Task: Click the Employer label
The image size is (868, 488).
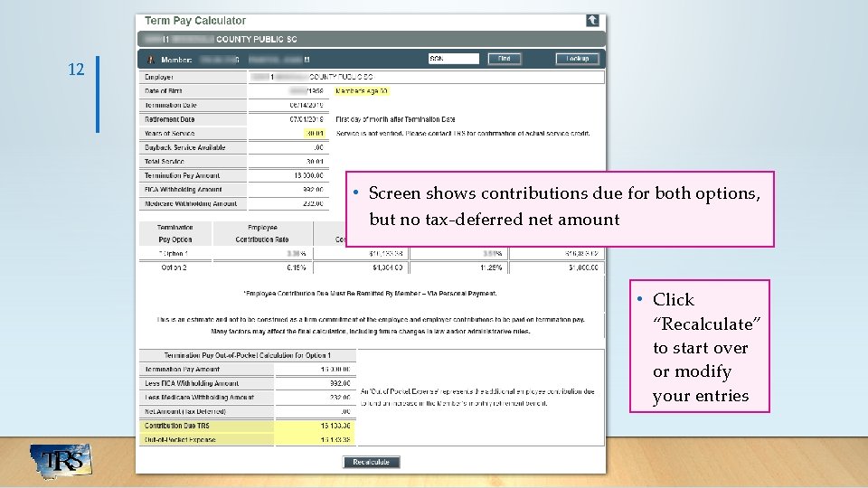Action: click(x=159, y=78)
